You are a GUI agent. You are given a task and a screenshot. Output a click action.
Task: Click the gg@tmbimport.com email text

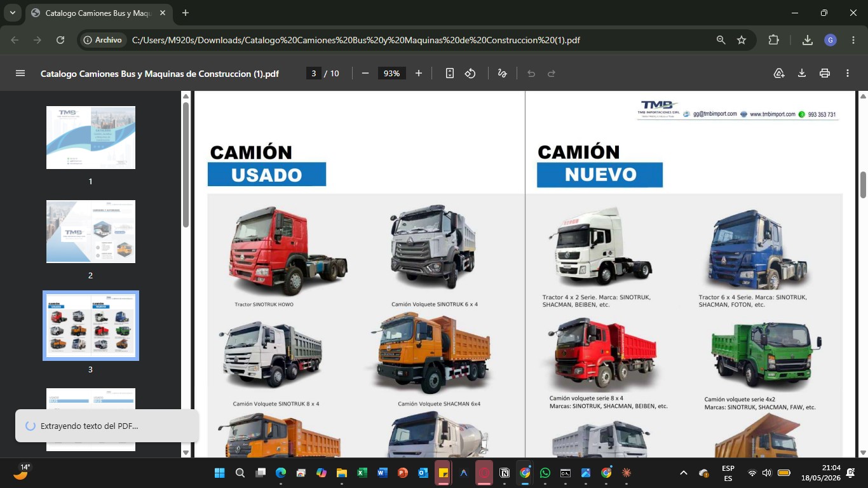pyautogui.click(x=715, y=114)
